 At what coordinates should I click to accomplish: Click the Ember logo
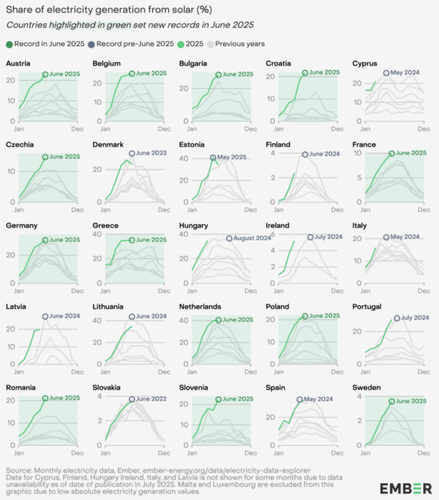click(x=406, y=488)
